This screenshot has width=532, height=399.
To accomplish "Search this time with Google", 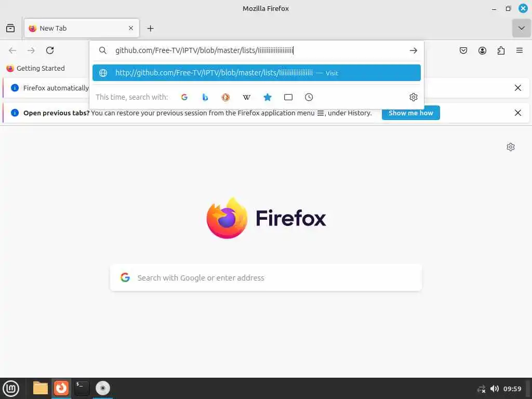I will [184, 97].
